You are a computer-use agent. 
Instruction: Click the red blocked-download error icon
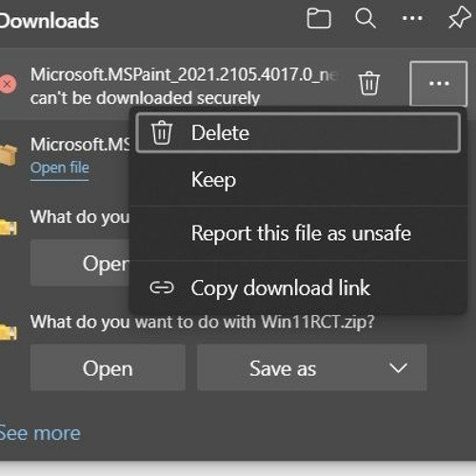[x=8, y=84]
